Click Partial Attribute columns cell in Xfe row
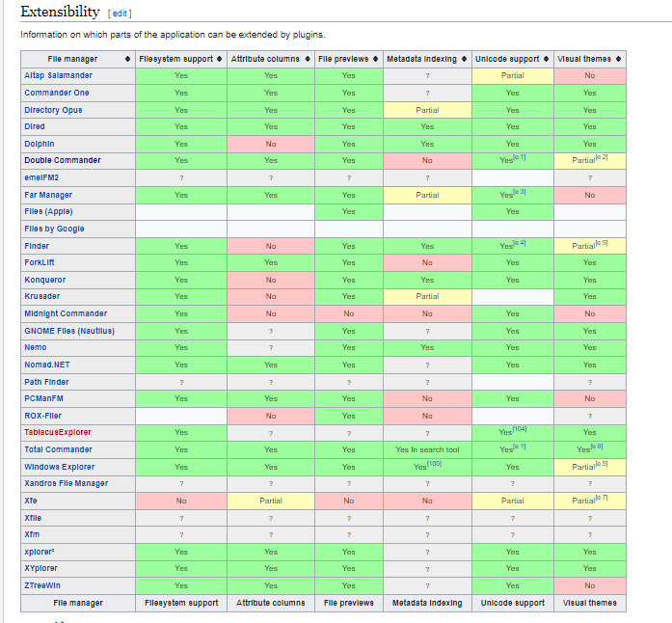The image size is (672, 623). (271, 501)
